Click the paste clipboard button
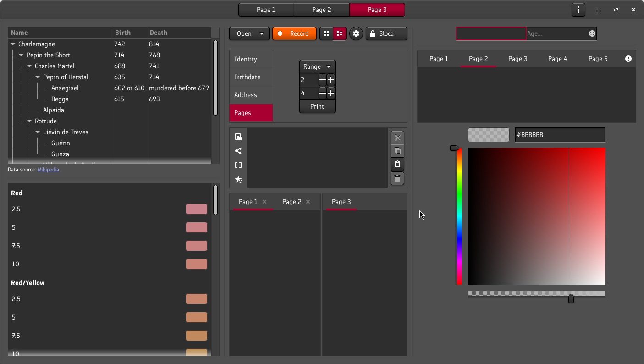The width and height of the screenshot is (644, 364). 397,164
